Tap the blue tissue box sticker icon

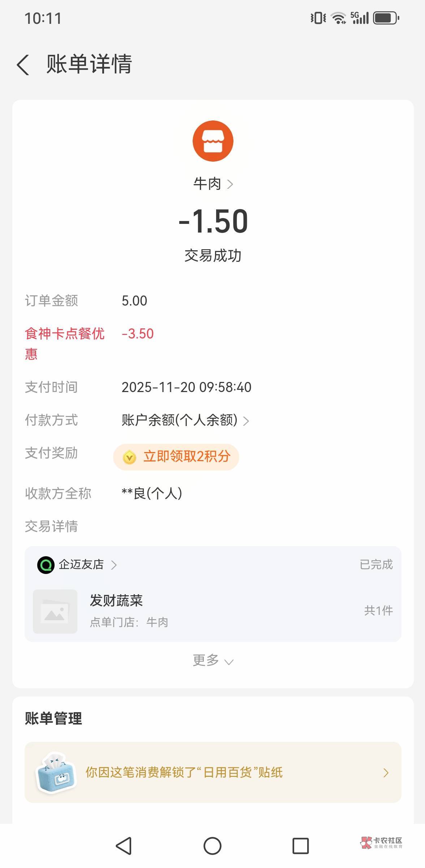coord(56,772)
